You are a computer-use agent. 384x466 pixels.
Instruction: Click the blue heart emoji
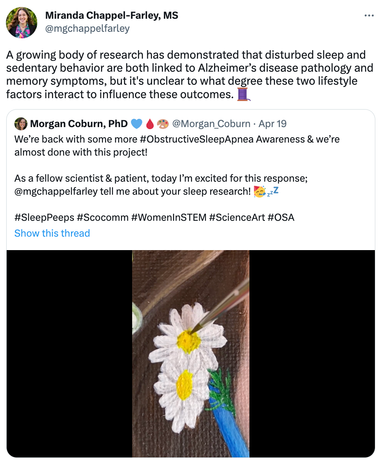point(136,124)
